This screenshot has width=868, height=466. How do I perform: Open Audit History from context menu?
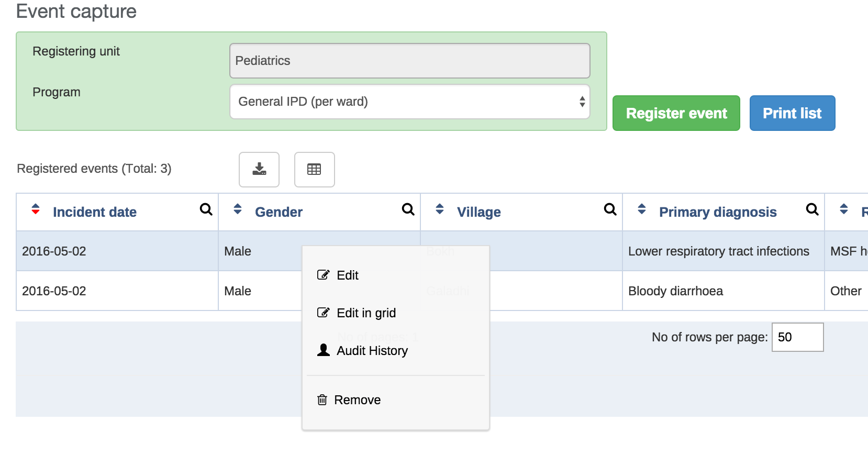(x=372, y=351)
